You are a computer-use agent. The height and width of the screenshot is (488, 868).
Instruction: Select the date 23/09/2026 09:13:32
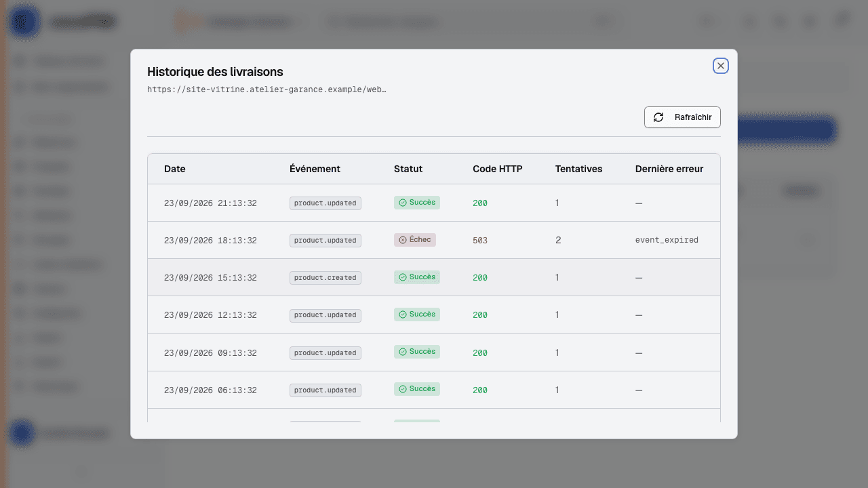[210, 353]
